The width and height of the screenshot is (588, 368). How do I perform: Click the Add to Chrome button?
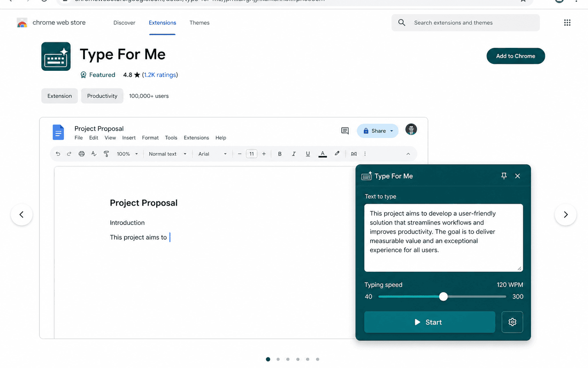pos(515,56)
